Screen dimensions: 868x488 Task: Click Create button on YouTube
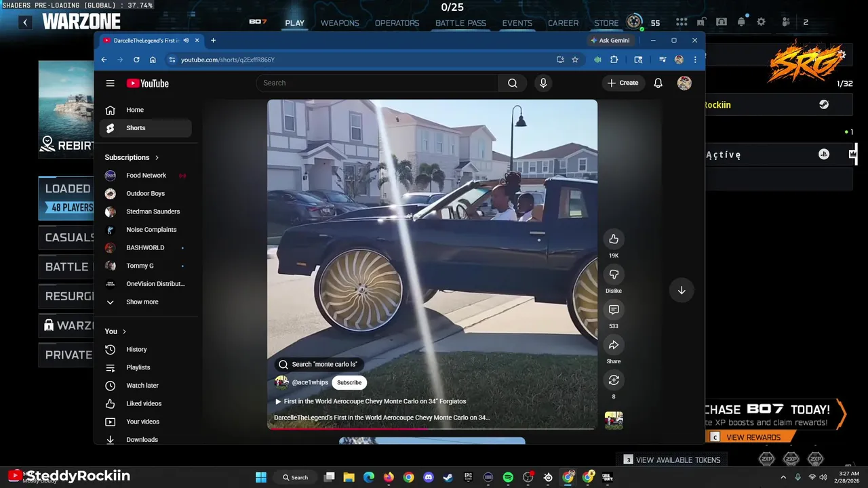[623, 83]
